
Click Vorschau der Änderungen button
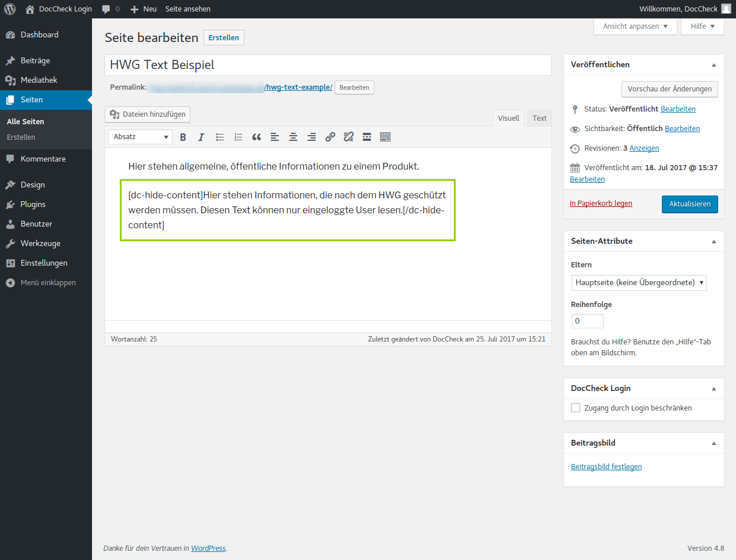point(670,89)
